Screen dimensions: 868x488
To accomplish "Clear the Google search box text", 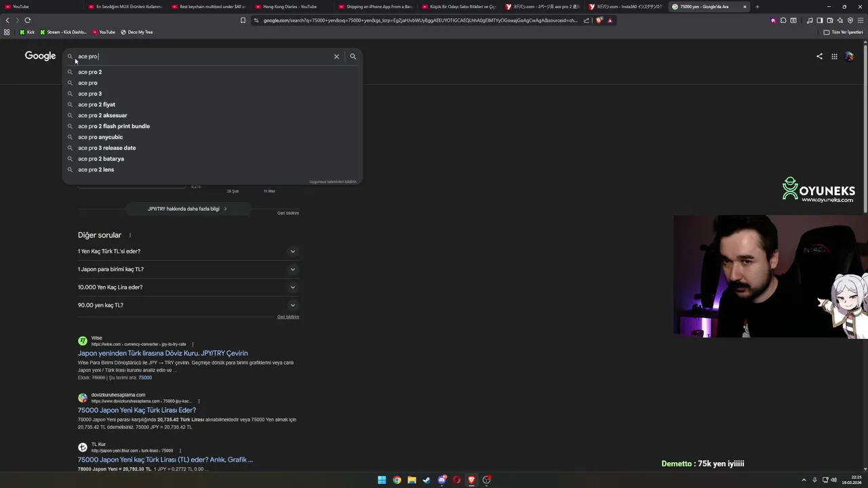I will (x=336, y=56).
